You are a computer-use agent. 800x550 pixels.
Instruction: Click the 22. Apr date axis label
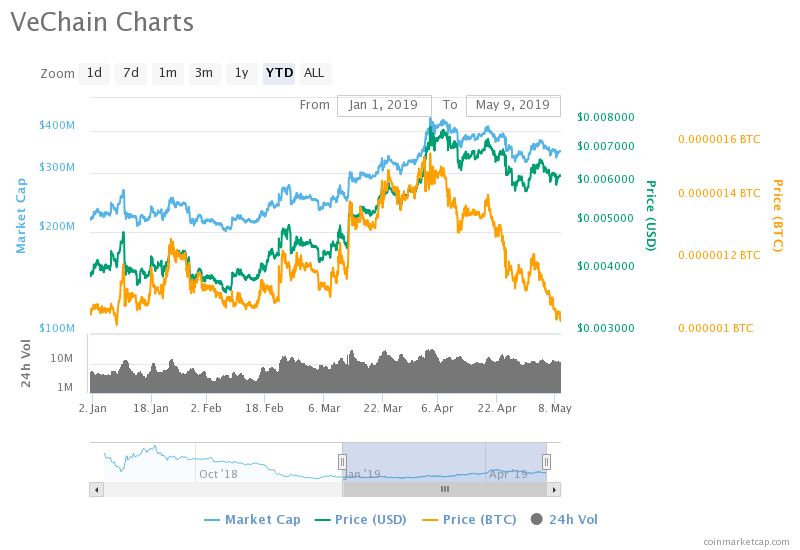point(497,408)
